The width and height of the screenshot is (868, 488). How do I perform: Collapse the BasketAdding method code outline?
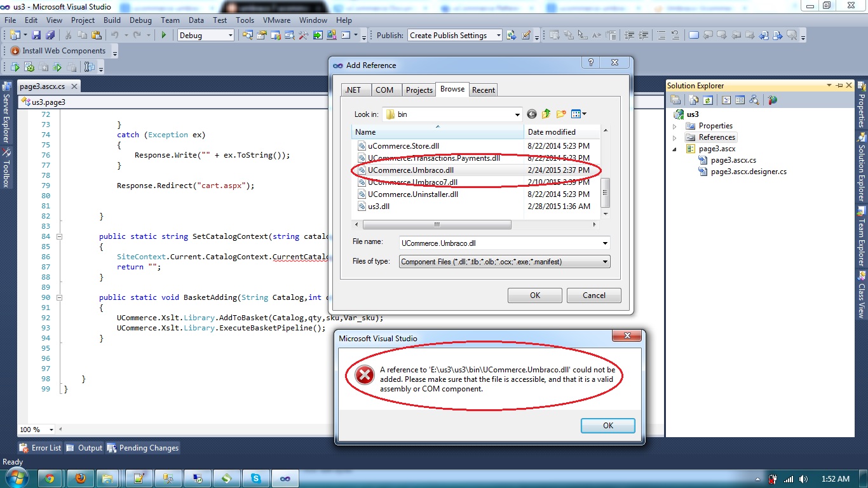pos(60,297)
